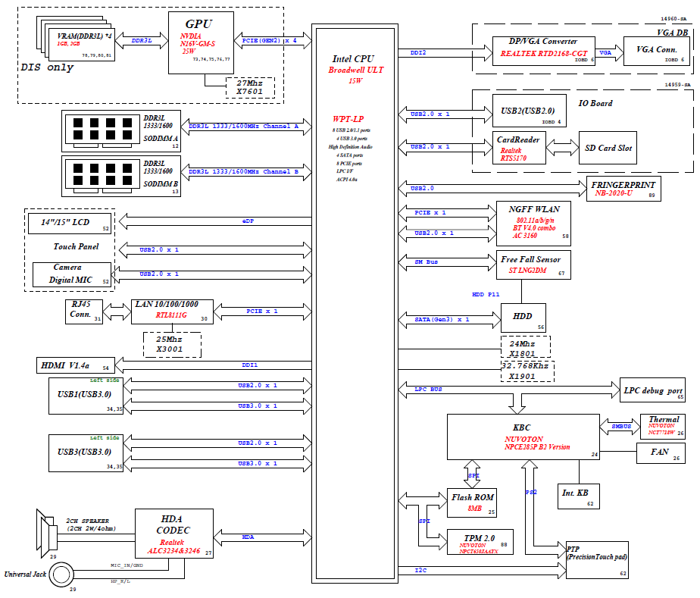
Task: Click the VRAM(DDR3L) stacked memory block
Action: (80, 44)
